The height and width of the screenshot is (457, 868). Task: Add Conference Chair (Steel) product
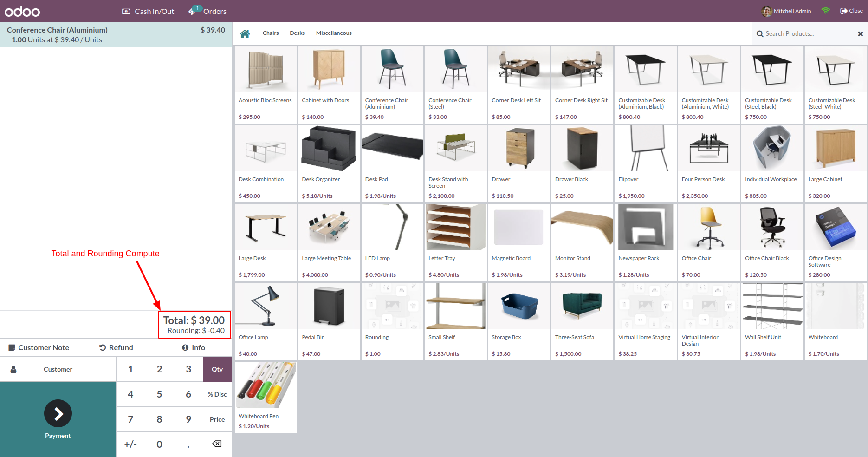click(455, 85)
